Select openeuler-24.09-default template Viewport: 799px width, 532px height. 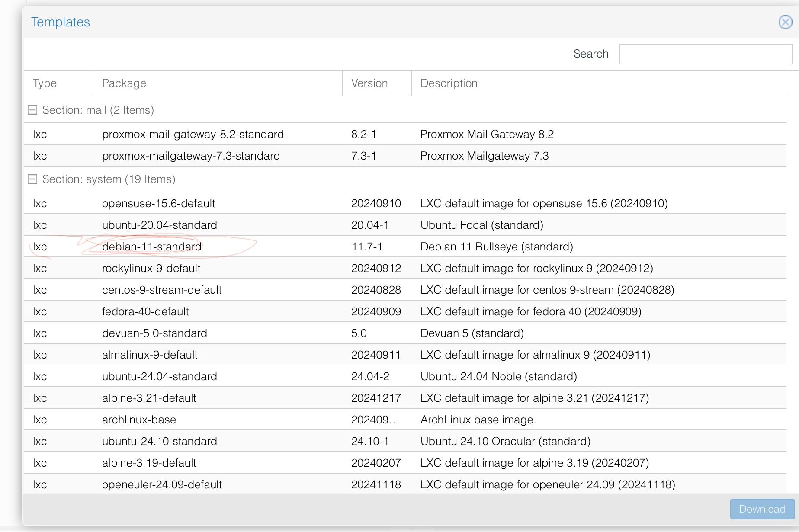click(x=162, y=484)
